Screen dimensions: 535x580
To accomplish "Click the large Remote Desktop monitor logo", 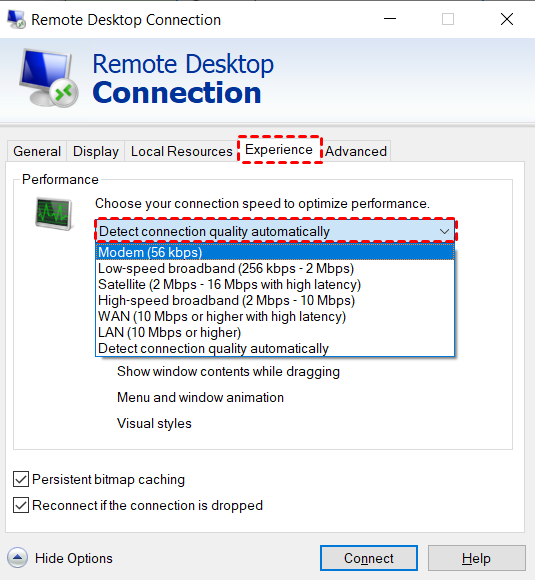I will (x=48, y=78).
